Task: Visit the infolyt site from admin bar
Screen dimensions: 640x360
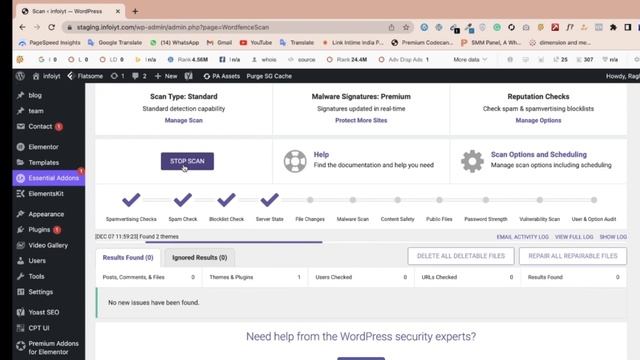Action: click(46, 76)
